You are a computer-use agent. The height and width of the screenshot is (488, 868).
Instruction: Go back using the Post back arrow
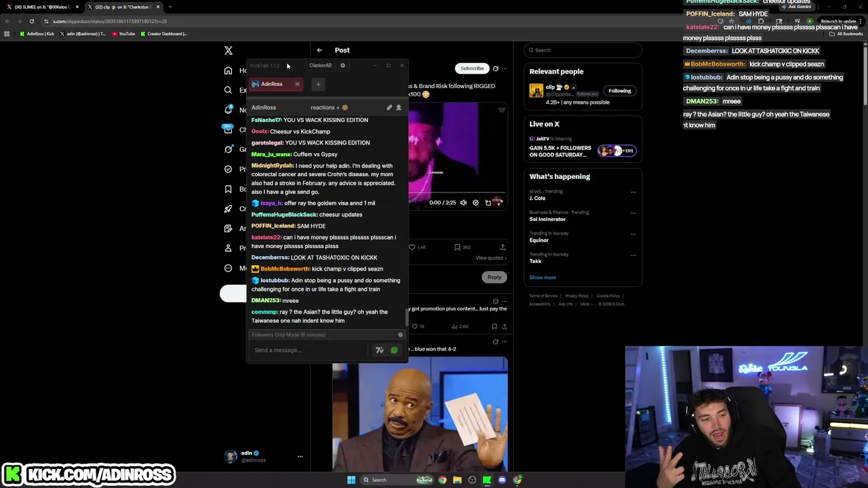(319, 50)
